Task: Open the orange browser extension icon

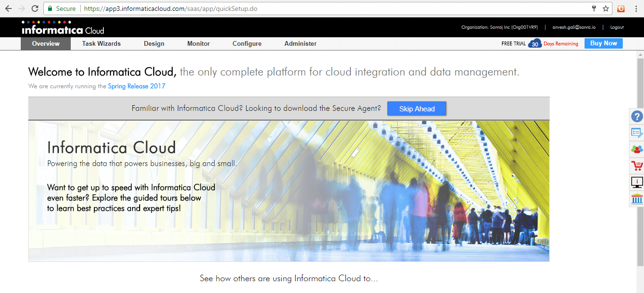Action: (x=621, y=8)
